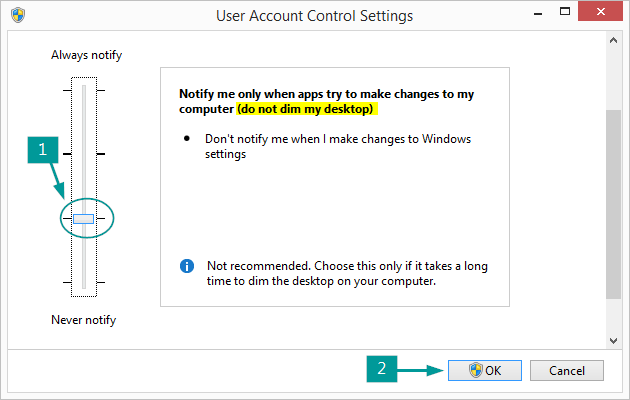Click the UAC shield icon in title bar
The height and width of the screenshot is (400, 630).
point(18,15)
